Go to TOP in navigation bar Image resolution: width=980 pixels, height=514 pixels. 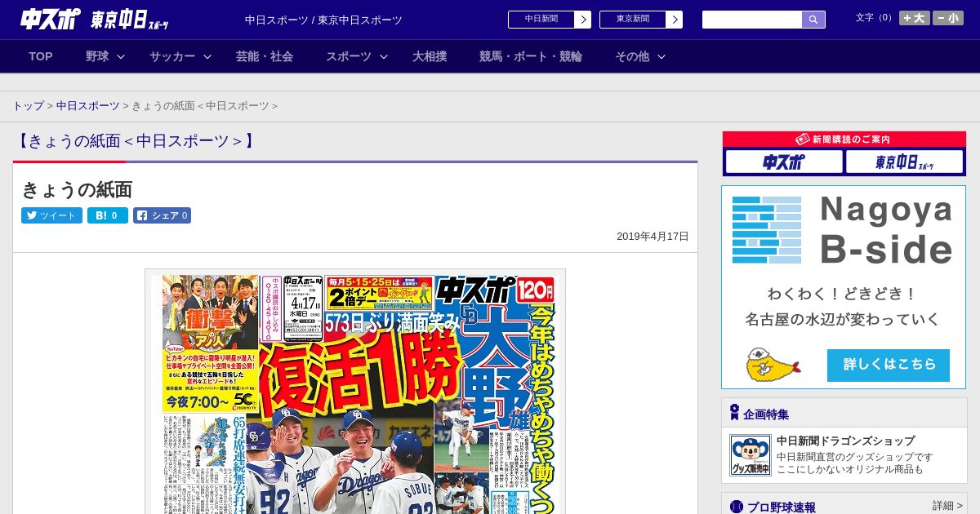pyautogui.click(x=41, y=56)
